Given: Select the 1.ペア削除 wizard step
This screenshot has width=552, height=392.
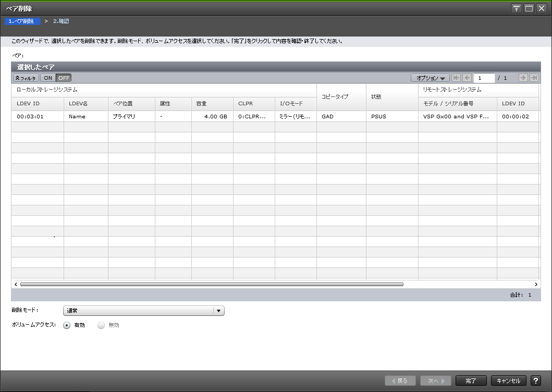Looking at the screenshot, I should [22, 21].
